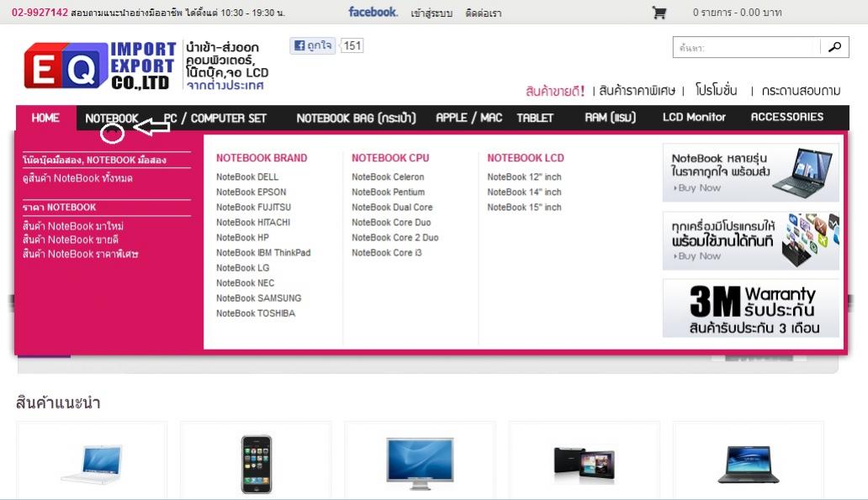Viewport: 868px width, 500px height.
Task: Click the login link in top bar
Action: tap(431, 13)
